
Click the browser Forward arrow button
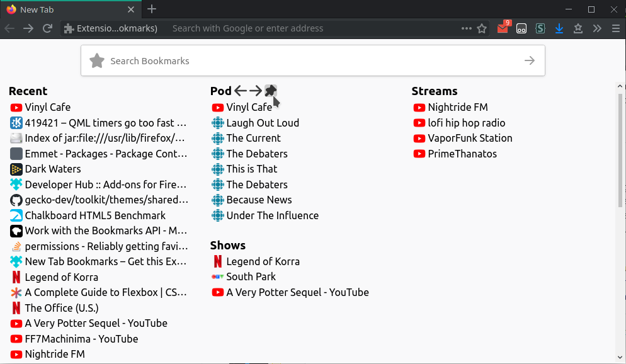pyautogui.click(x=28, y=28)
